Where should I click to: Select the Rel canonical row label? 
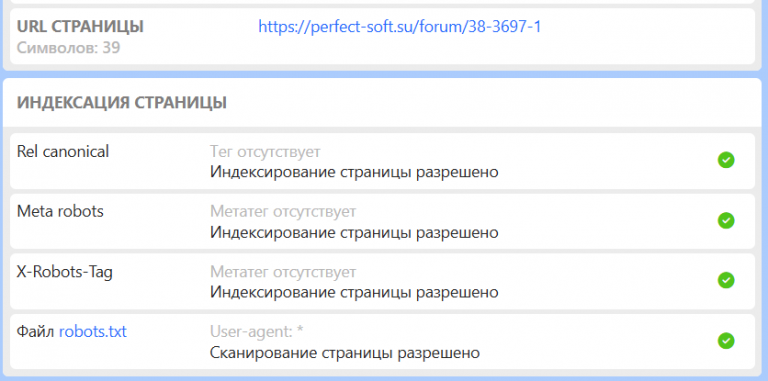(x=63, y=151)
